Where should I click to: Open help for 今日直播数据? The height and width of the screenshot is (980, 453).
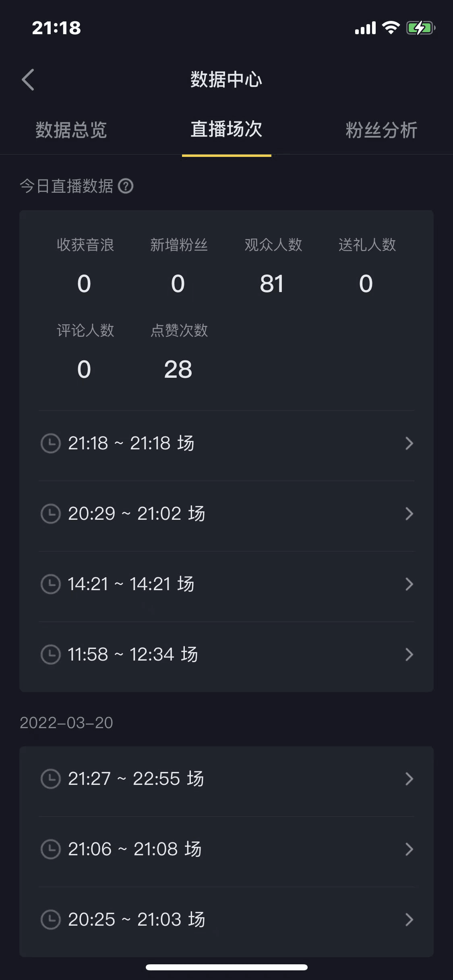(x=126, y=186)
